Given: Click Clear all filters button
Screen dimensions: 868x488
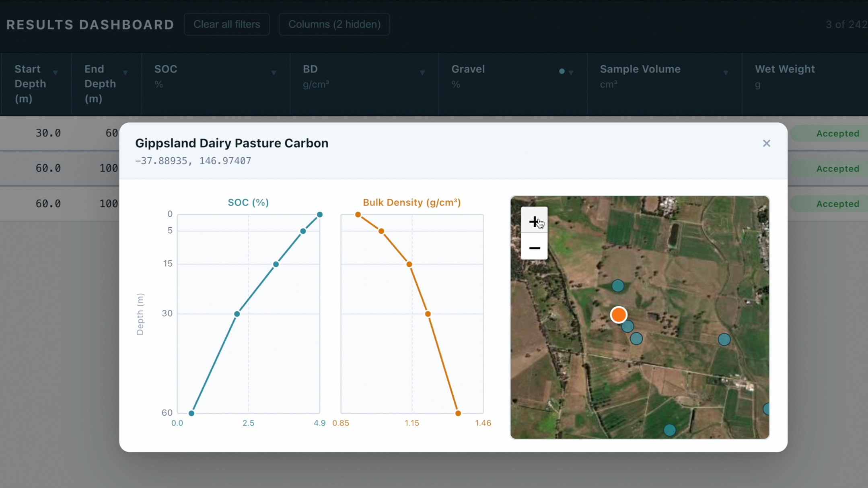Looking at the screenshot, I should pos(226,24).
